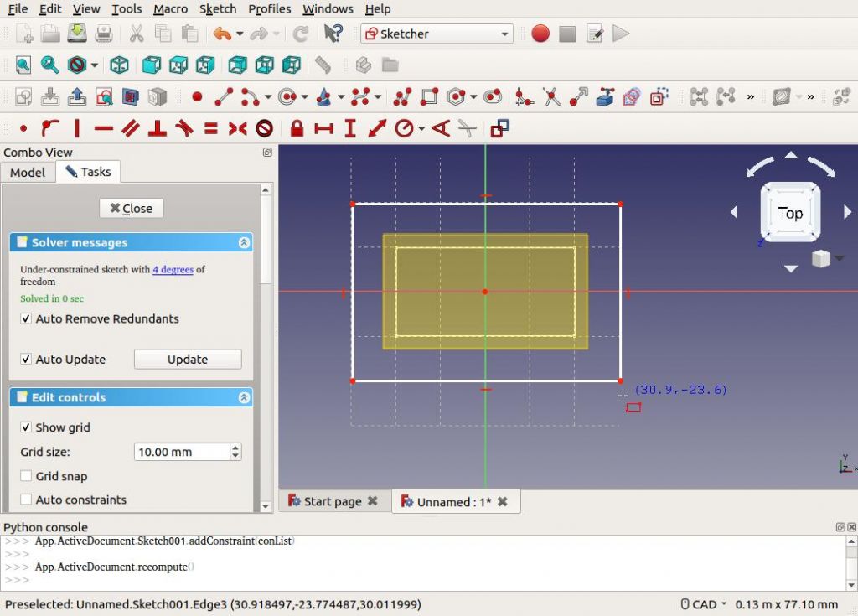The image size is (858, 616).
Task: Uncheck Show grid checkbox
Action: coord(26,427)
